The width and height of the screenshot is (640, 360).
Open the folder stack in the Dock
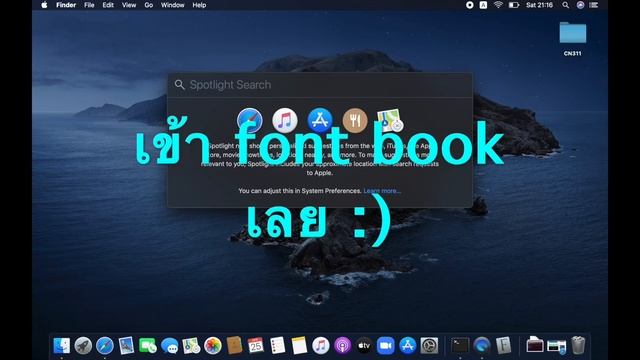[x=535, y=346]
